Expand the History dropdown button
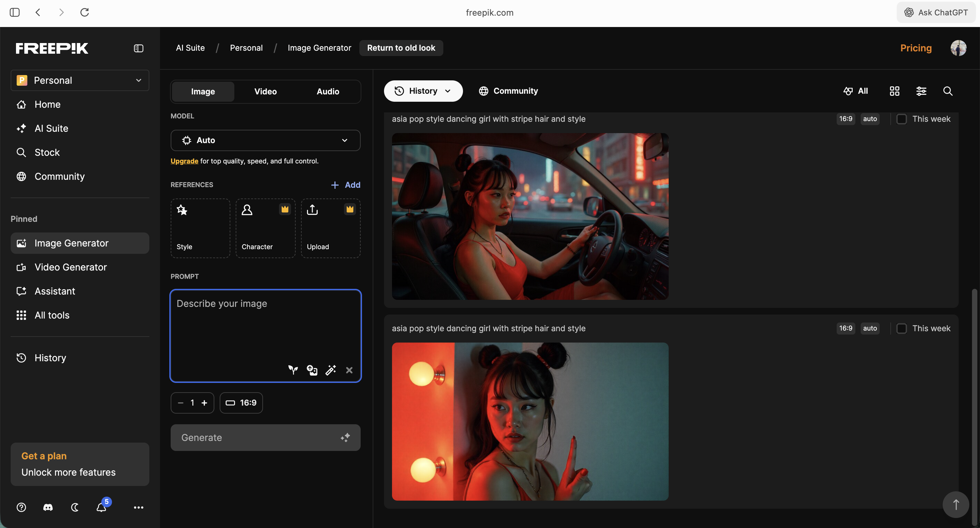This screenshot has width=980, height=528. [x=423, y=91]
